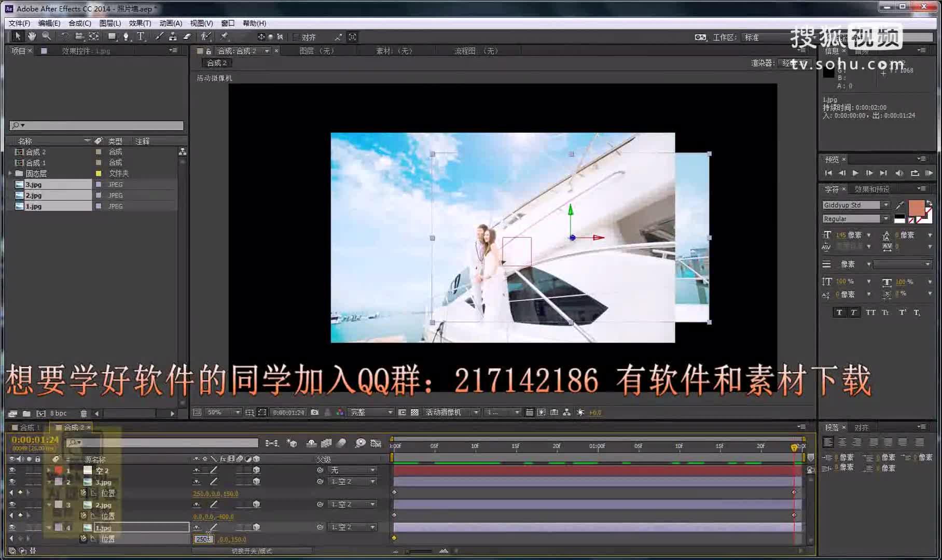Image resolution: width=942 pixels, height=560 pixels.
Task: Select the Clone Stamp tool
Action: [x=173, y=36]
